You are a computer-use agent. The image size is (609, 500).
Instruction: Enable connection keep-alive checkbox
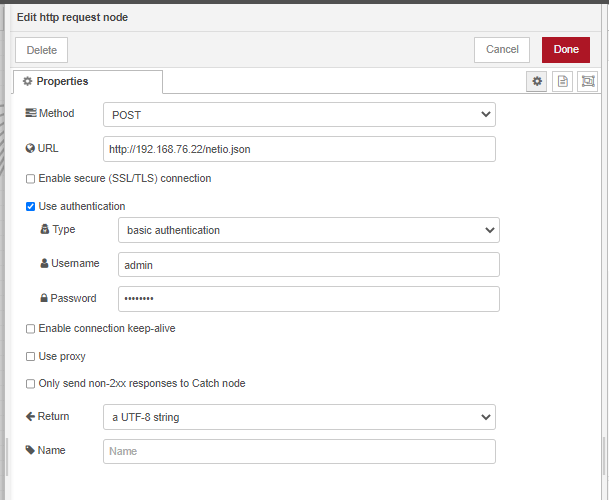pyautogui.click(x=30, y=329)
